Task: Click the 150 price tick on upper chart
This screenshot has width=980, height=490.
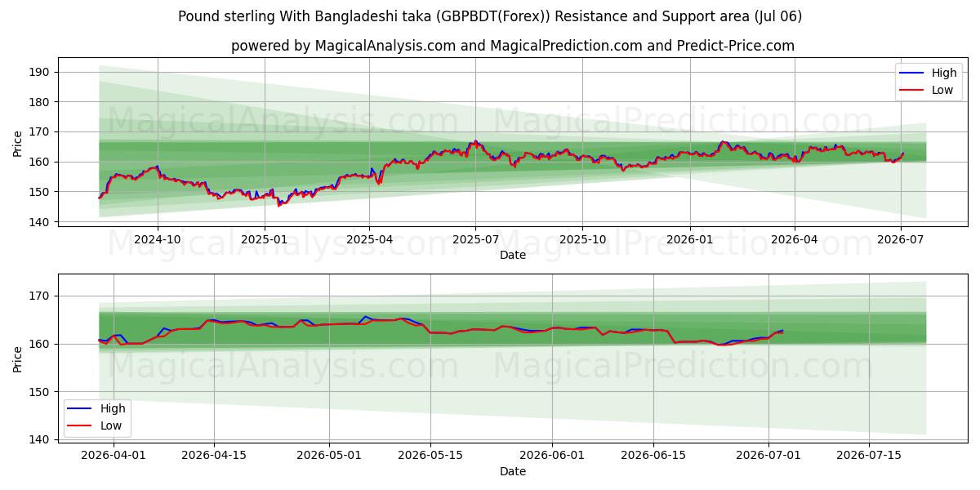Action: 40,192
